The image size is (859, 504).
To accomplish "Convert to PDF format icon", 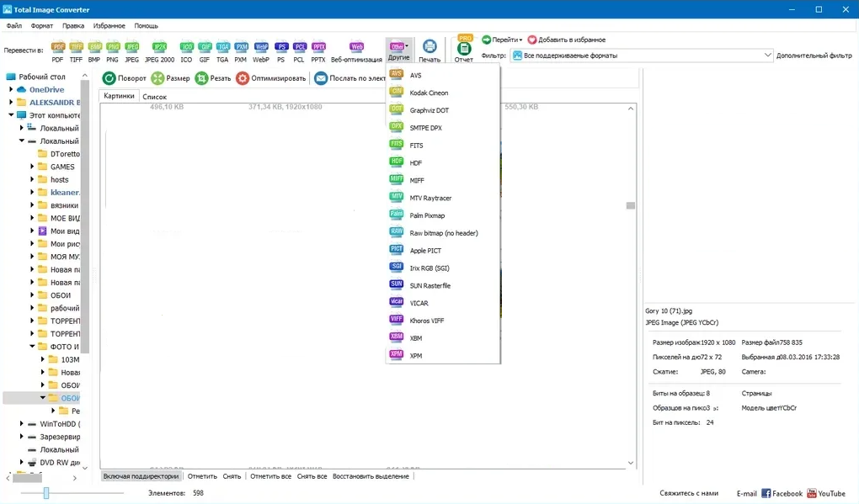I will [57, 51].
